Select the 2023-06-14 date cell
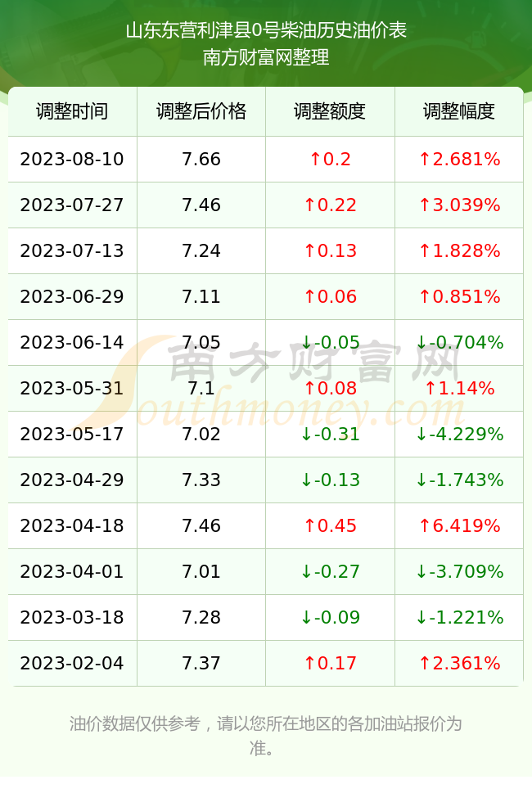Viewport: 532px width, 802px height. pos(72,342)
